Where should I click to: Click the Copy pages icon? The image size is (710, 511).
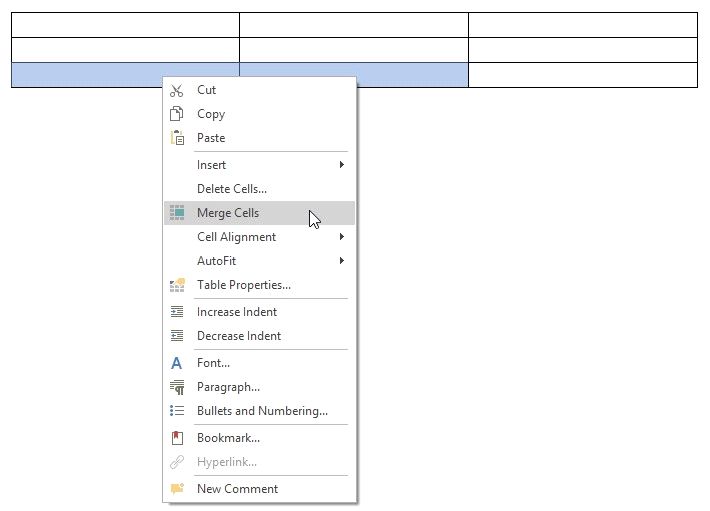(x=177, y=114)
